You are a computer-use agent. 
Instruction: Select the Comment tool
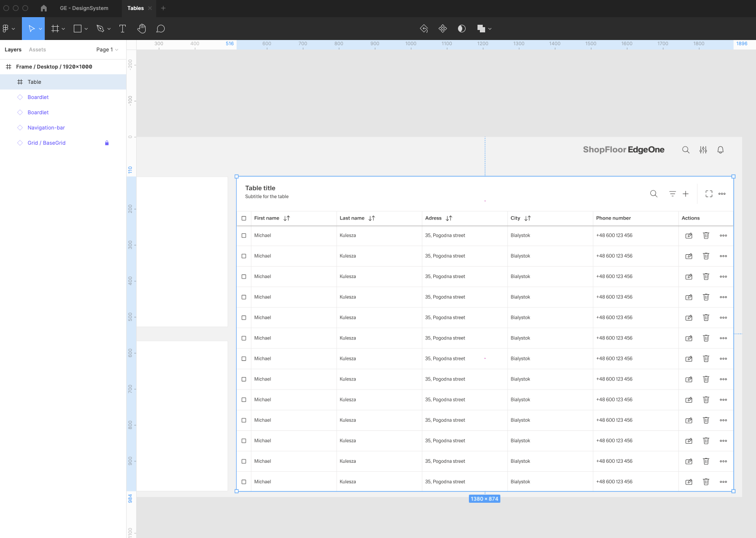[160, 29]
